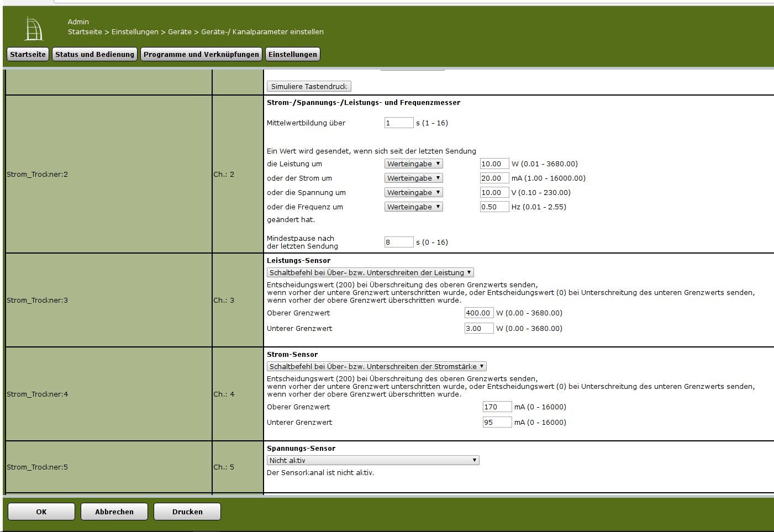Focus the Mindestpause nach der letzten Sendung field
This screenshot has width=774, height=532.
coord(399,242)
